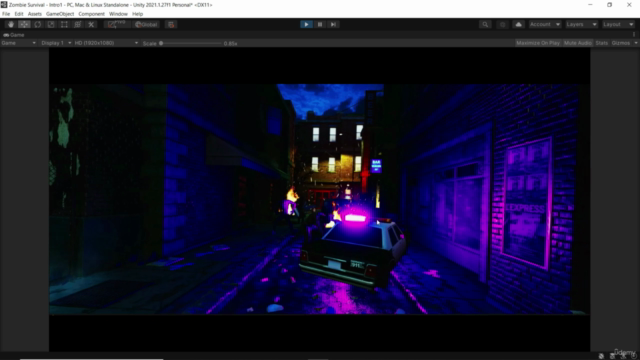
Task: Open the Game view type dropdown
Action: tap(18, 43)
